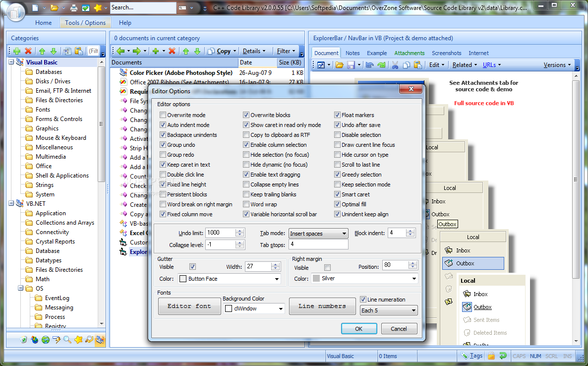Click the Tab stops input field
This screenshot has width=588, height=366.
pos(318,244)
